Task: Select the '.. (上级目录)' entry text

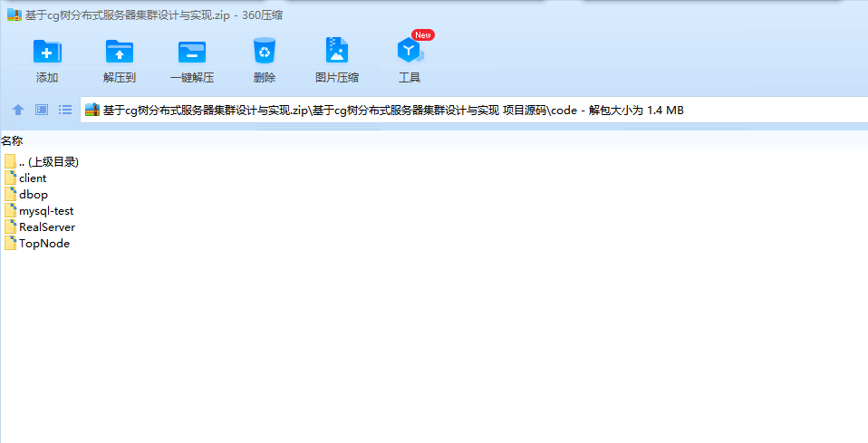Action: pos(49,161)
